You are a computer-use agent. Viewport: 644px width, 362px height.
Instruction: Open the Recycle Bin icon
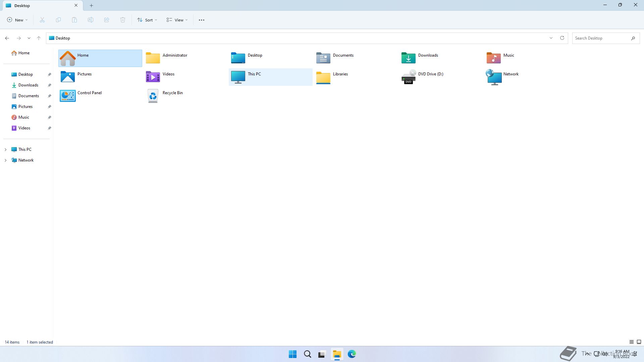153,96
